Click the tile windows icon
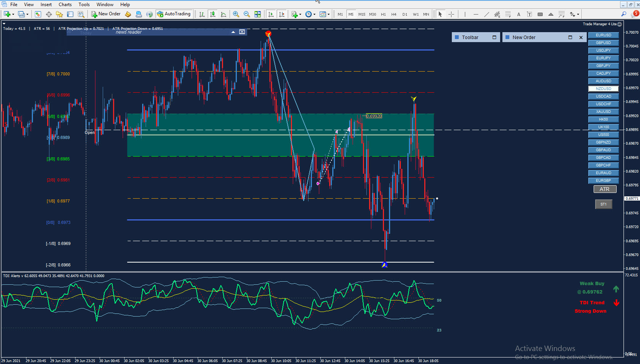 (258, 14)
